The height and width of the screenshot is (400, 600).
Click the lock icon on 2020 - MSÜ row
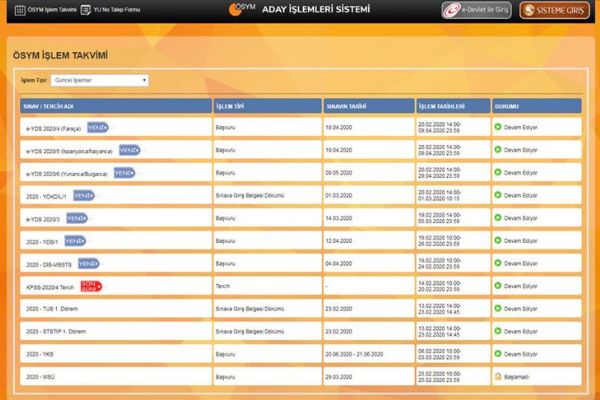tap(498, 376)
